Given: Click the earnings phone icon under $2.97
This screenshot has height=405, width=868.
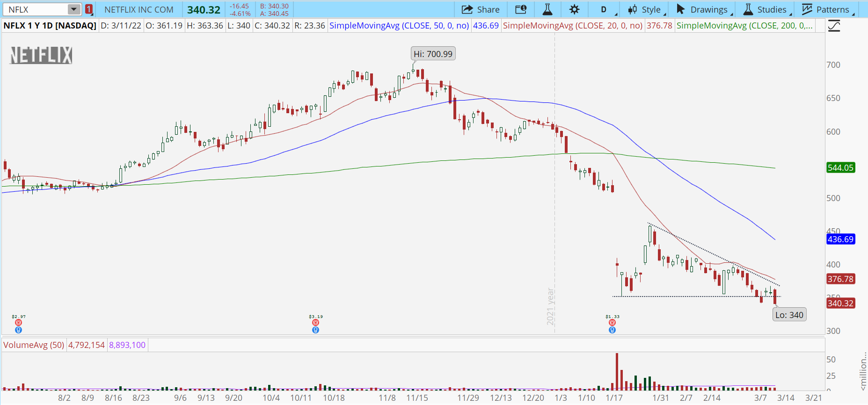Looking at the screenshot, I should pyautogui.click(x=18, y=323).
